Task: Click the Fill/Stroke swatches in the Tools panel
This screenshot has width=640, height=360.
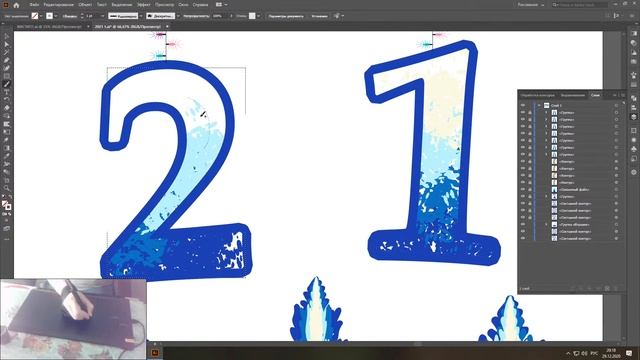Action: tap(7, 205)
